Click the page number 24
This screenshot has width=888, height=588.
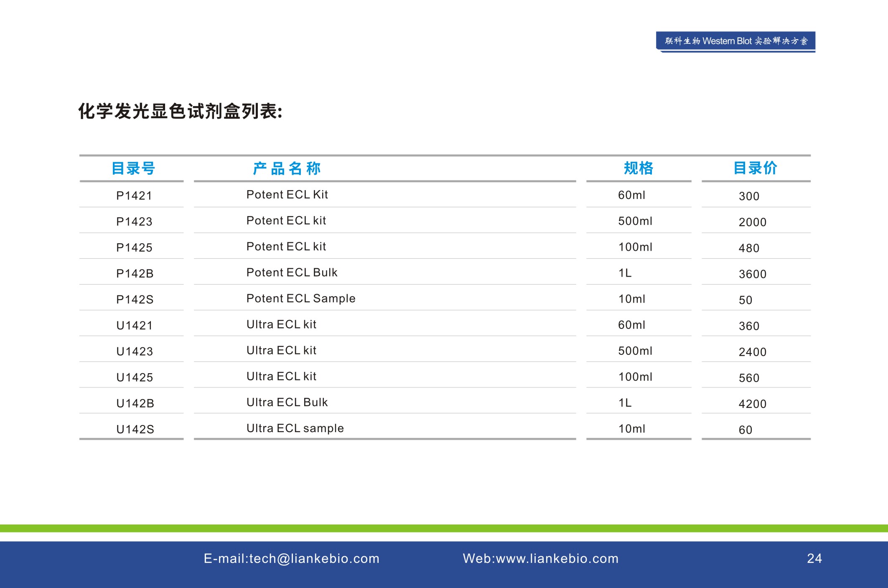pyautogui.click(x=814, y=558)
